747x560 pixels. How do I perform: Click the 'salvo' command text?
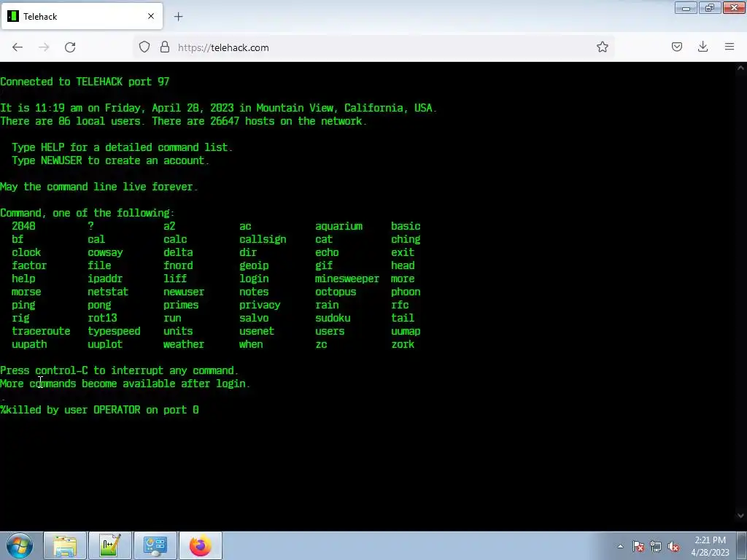tap(254, 318)
